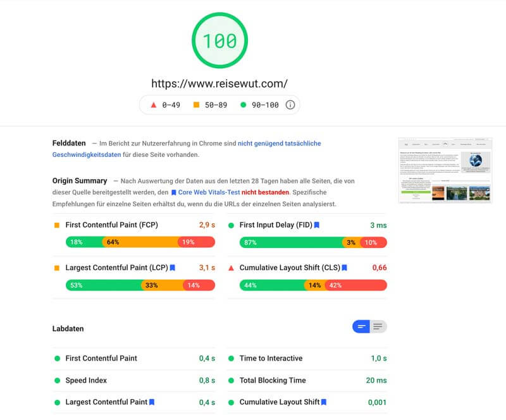Click the '0,8 s' Speed Index value

pyautogui.click(x=207, y=380)
